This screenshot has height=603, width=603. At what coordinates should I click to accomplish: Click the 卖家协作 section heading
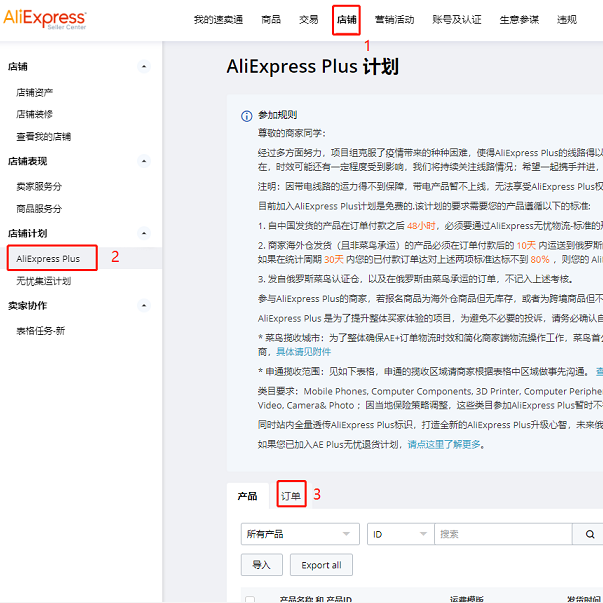[x=27, y=306]
